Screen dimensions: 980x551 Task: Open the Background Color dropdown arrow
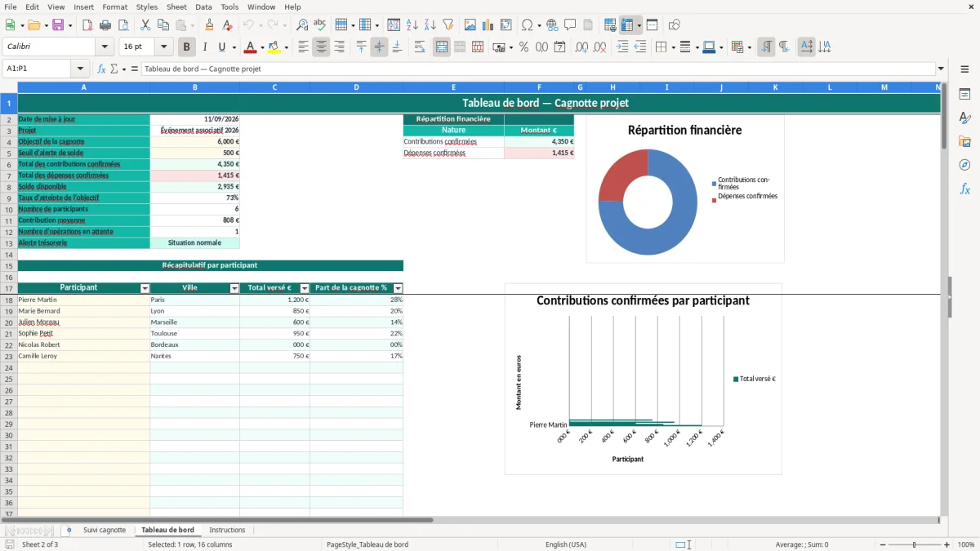tap(286, 47)
